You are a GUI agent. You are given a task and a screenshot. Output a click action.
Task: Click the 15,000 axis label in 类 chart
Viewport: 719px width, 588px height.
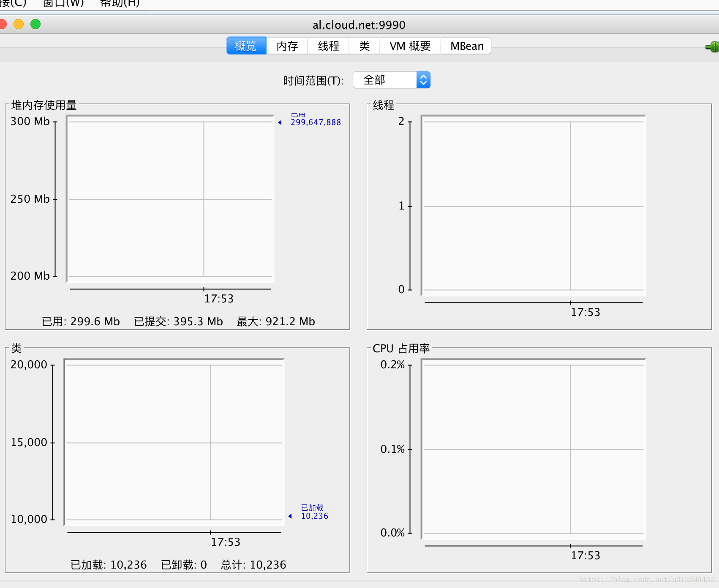point(29,442)
